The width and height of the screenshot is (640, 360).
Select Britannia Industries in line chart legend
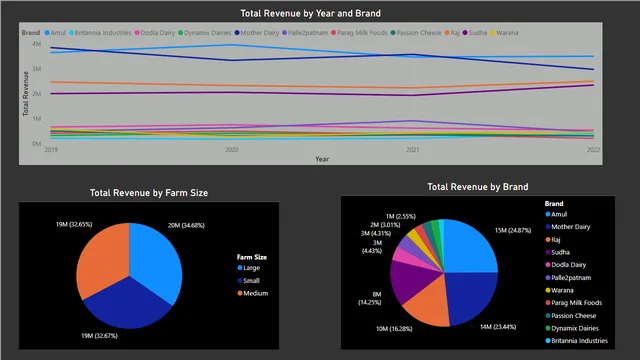tap(100, 33)
